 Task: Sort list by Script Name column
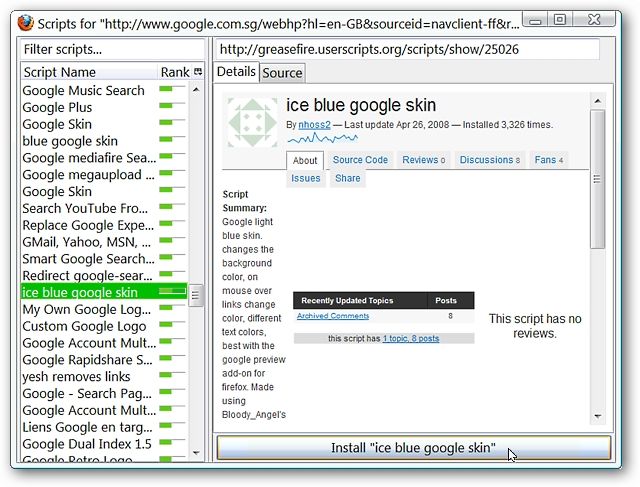coord(89,72)
